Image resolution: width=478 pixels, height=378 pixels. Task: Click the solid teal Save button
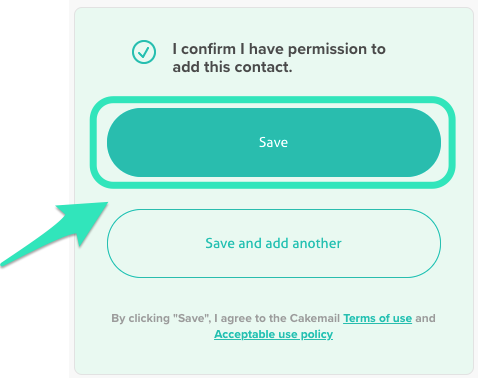tap(274, 142)
